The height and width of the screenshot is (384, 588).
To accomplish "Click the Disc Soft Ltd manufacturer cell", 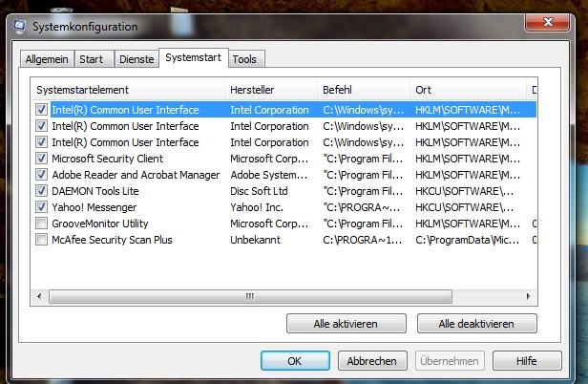I will 259,191.
